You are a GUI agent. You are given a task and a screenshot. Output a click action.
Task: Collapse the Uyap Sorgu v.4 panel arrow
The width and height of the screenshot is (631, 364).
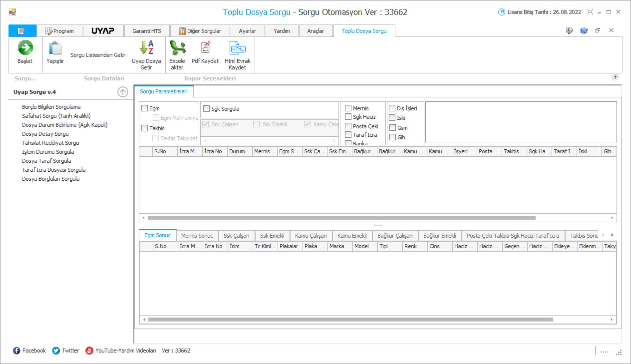point(123,92)
